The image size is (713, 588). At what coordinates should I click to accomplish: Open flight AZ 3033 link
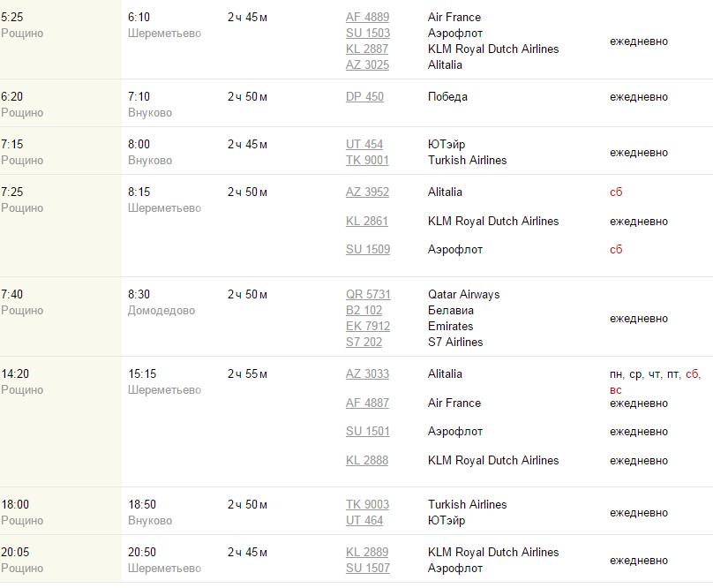click(367, 374)
